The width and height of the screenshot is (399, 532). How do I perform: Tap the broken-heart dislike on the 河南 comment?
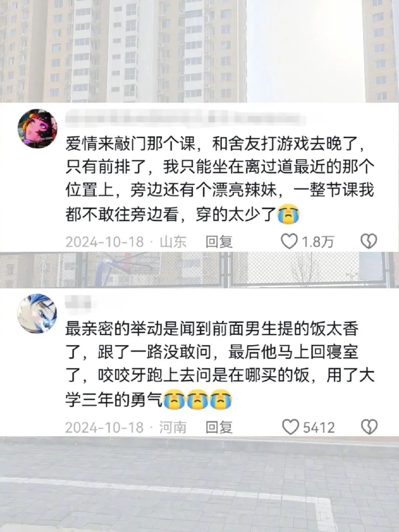(x=369, y=427)
